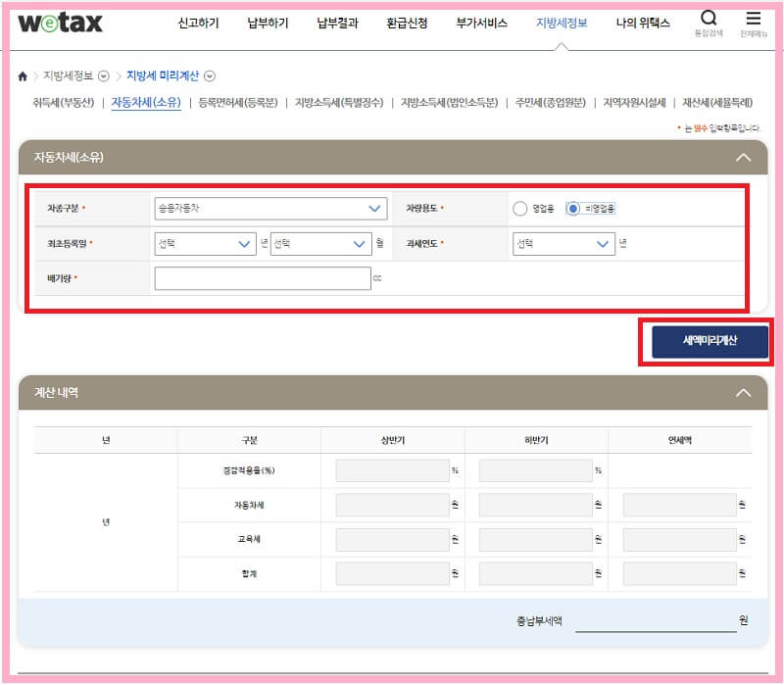Click the 상반기 합계 amount field
784x685 pixels.
[x=393, y=574]
